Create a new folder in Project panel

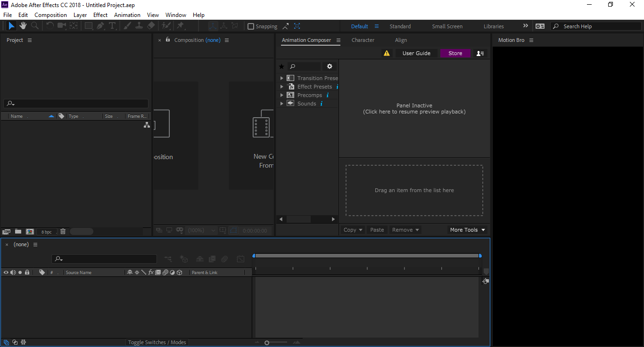point(18,232)
